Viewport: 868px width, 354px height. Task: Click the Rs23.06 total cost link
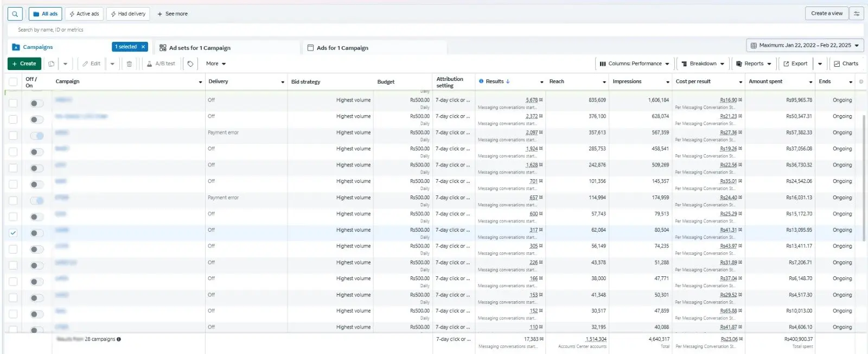[729, 339]
